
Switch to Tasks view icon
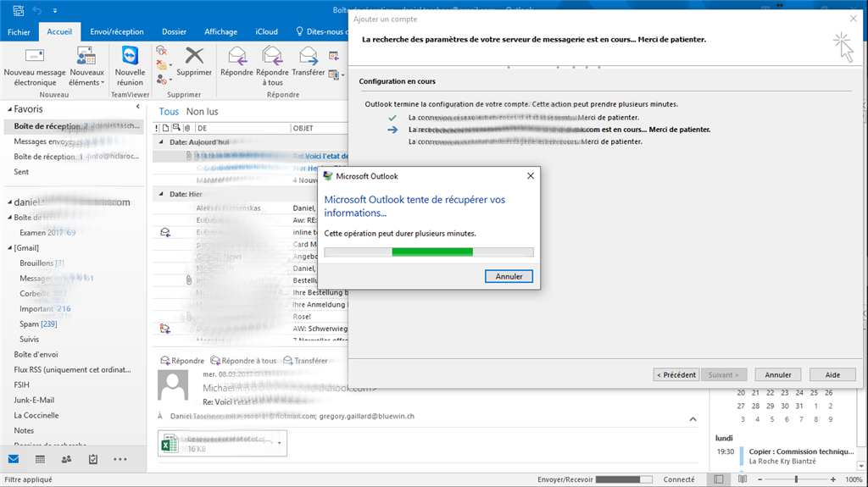tap(93, 459)
